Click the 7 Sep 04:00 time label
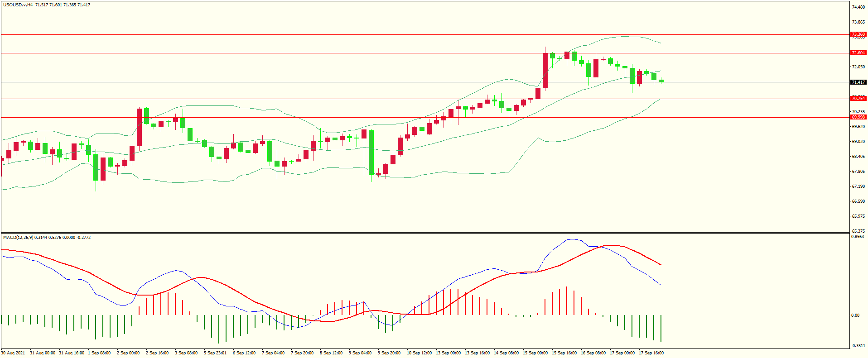 (x=273, y=353)
